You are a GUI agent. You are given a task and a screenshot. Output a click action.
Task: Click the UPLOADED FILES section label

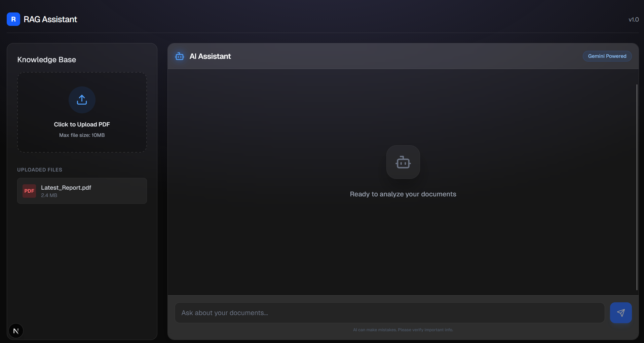pyautogui.click(x=40, y=170)
